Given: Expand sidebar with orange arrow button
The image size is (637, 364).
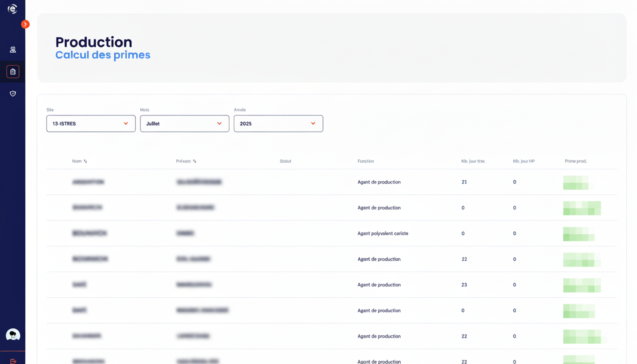Looking at the screenshot, I should click(x=25, y=24).
